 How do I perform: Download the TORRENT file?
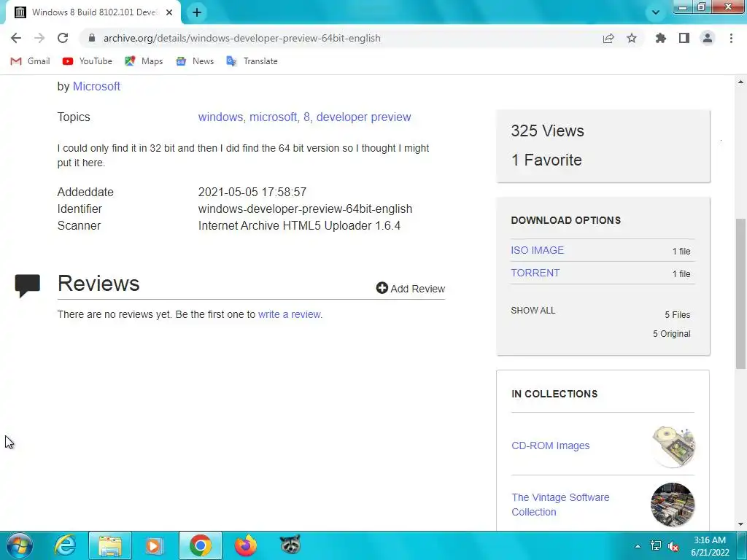[x=535, y=273]
